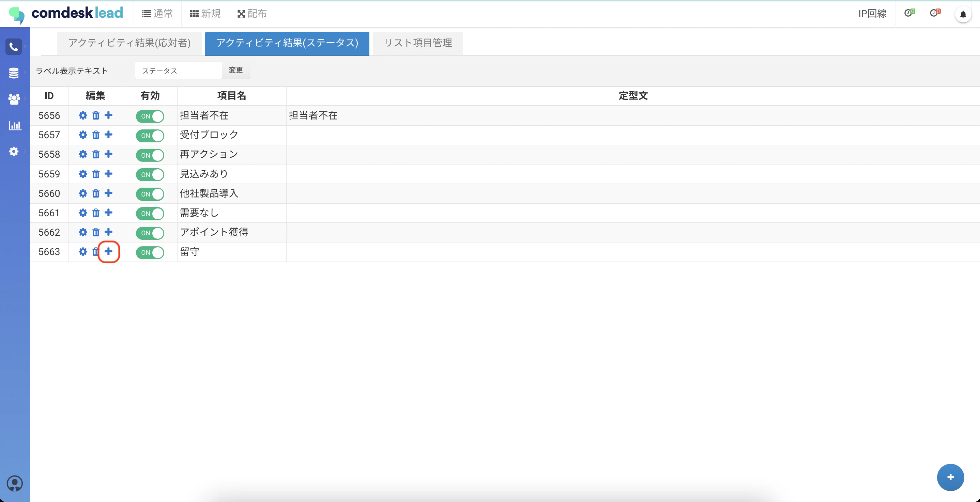Screen dimensions: 980x502
Task: Toggle the ON switch for 再アクション
Action: coord(150,155)
